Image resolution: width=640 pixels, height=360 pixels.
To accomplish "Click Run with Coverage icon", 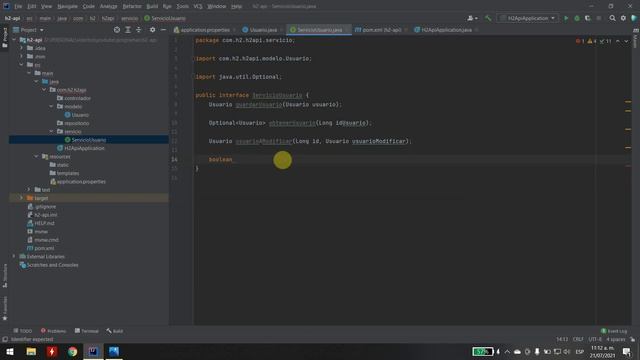I will pyautogui.click(x=588, y=18).
